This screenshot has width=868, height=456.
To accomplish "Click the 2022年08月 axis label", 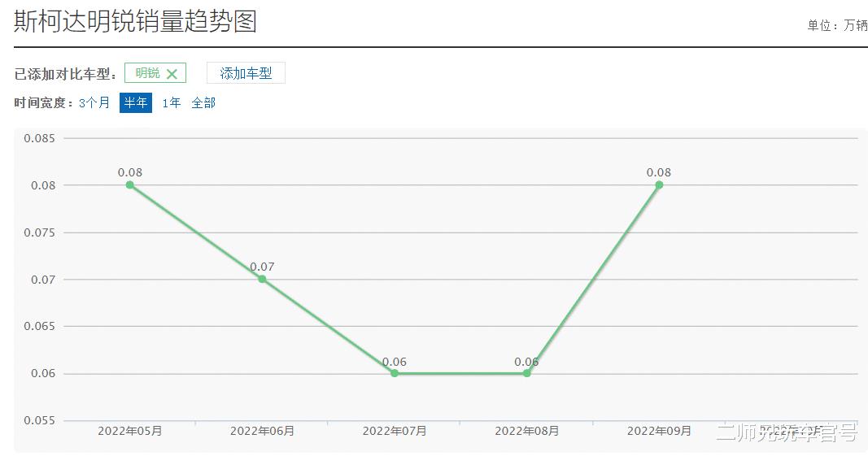I will [x=527, y=431].
